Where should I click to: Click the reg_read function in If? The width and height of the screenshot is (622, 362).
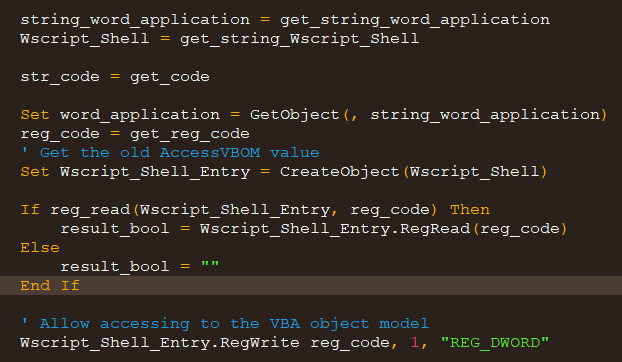coord(90,210)
